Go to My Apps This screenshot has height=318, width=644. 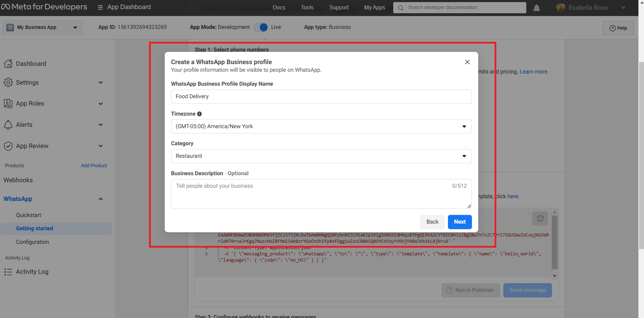(374, 7)
